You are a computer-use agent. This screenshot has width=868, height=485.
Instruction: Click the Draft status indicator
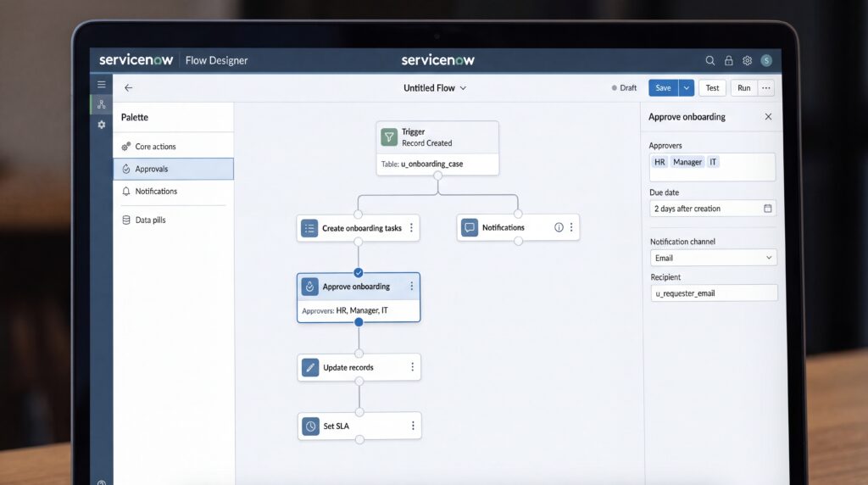[x=624, y=87]
